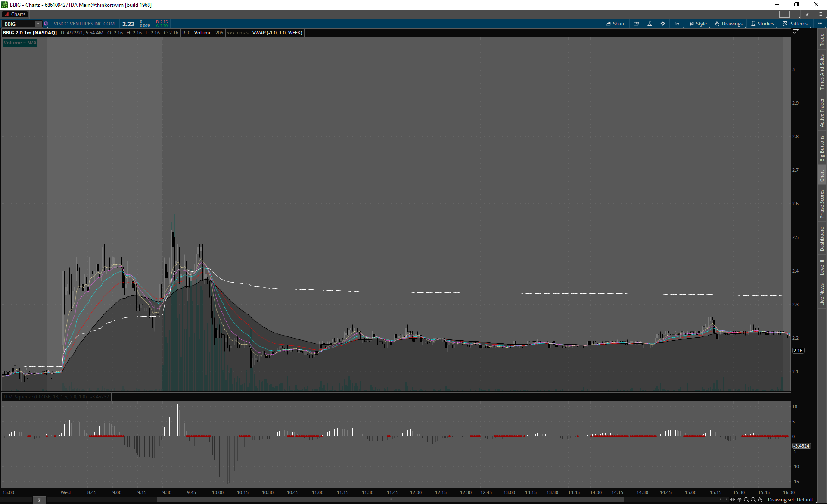Open the Studies menu

coord(762,24)
